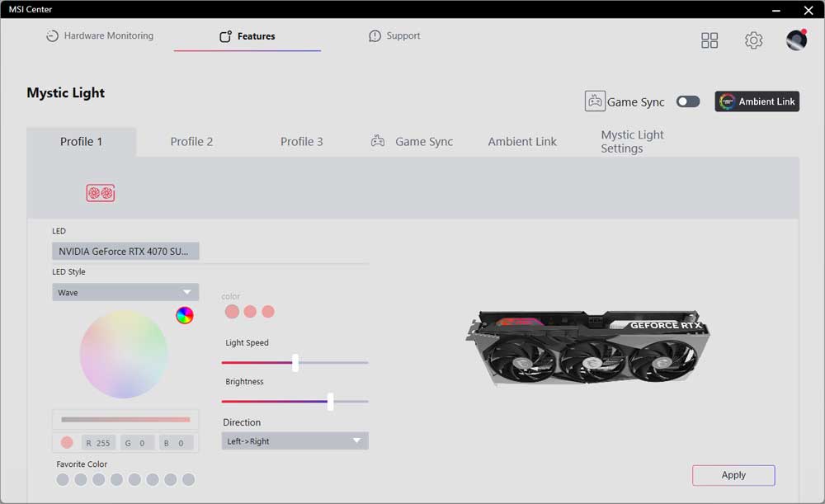Open the Support tab icon
This screenshot has height=504, width=825.
(x=375, y=36)
